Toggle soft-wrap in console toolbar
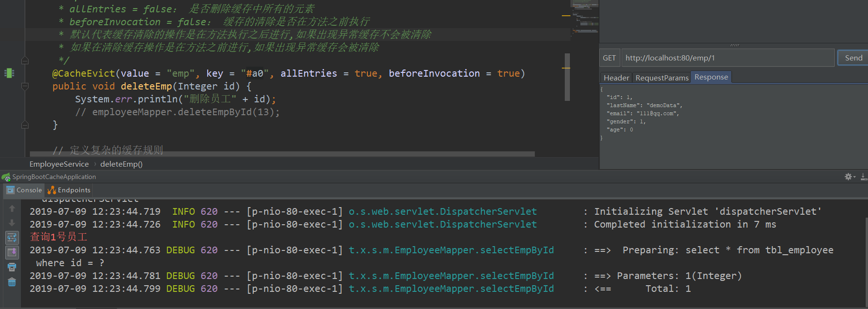This screenshot has width=868, height=309. [x=12, y=237]
